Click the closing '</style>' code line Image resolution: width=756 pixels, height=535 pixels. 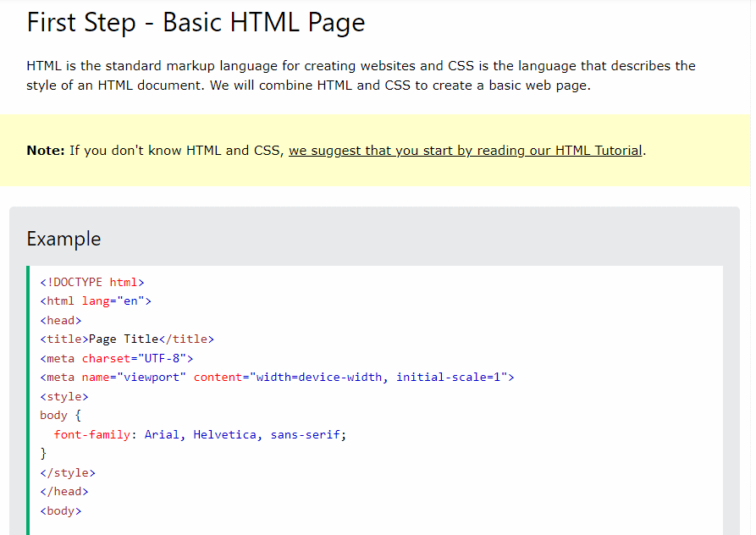point(68,473)
